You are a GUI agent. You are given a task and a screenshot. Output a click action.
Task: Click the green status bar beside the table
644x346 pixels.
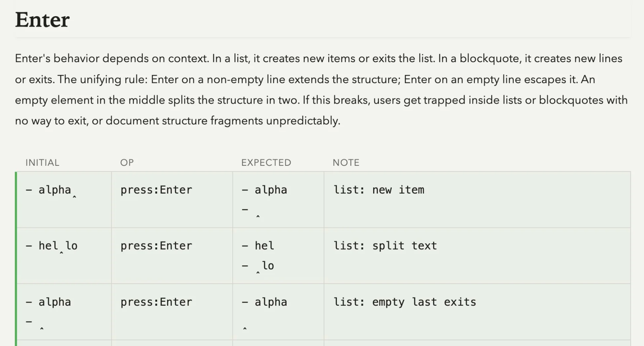click(x=16, y=259)
